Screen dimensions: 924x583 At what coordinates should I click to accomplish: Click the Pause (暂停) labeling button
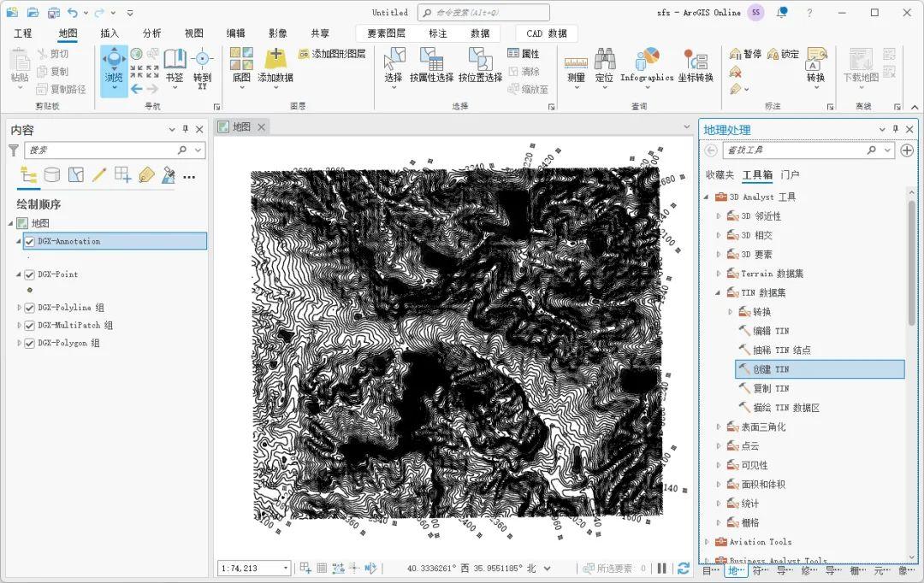pos(745,54)
